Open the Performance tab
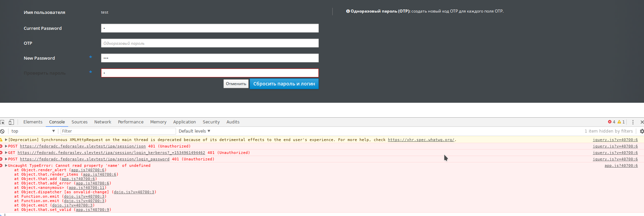Viewport: 644px width, 216px height. pyautogui.click(x=131, y=122)
